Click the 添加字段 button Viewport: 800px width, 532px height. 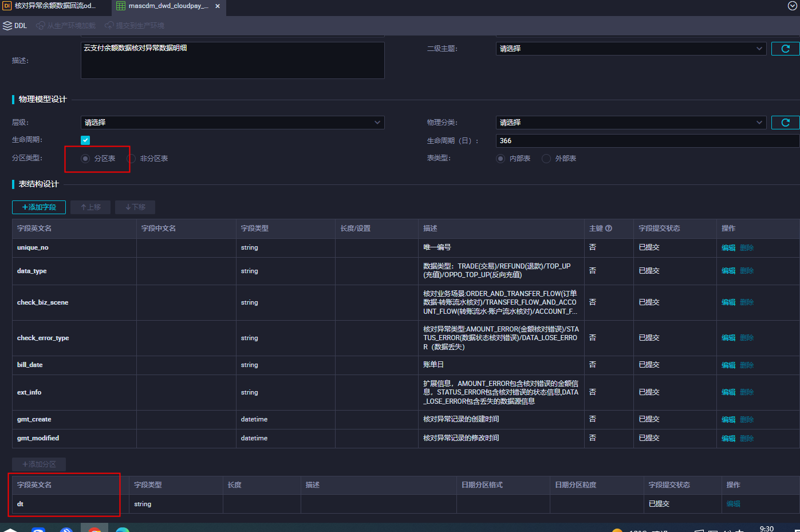[39, 207]
